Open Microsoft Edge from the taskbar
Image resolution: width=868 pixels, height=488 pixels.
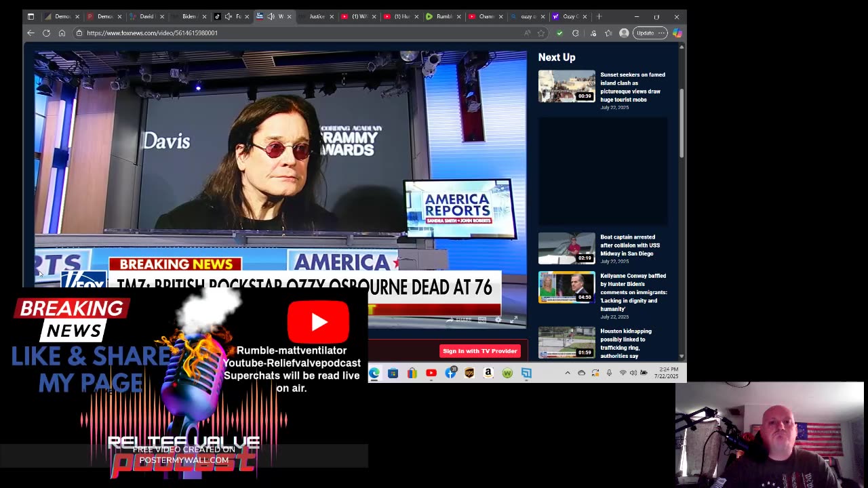coord(374,373)
